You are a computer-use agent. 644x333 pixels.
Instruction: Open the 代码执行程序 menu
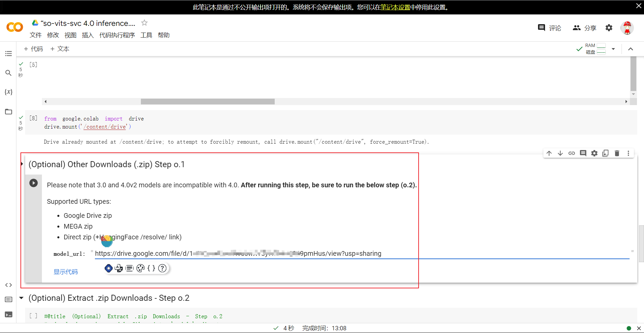(x=117, y=35)
